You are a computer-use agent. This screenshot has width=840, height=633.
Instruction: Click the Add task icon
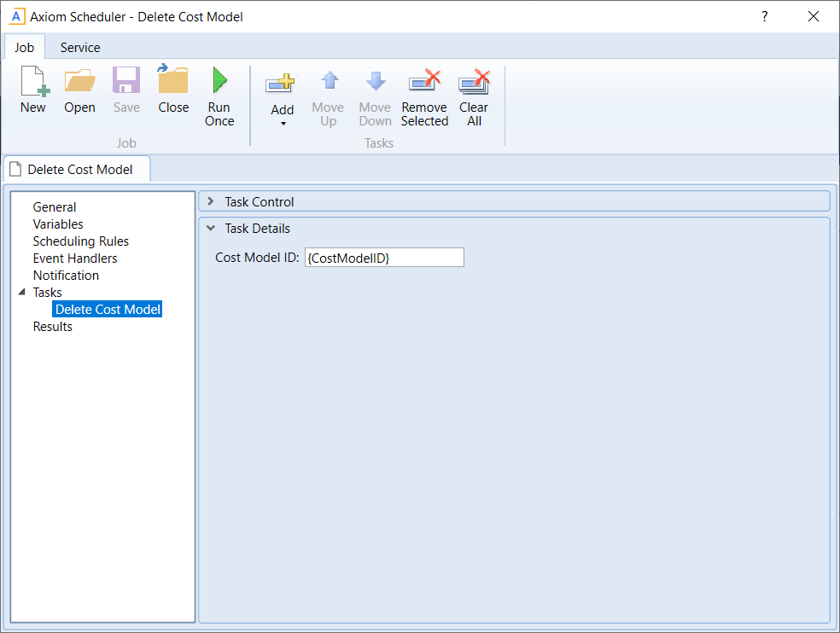[x=280, y=83]
